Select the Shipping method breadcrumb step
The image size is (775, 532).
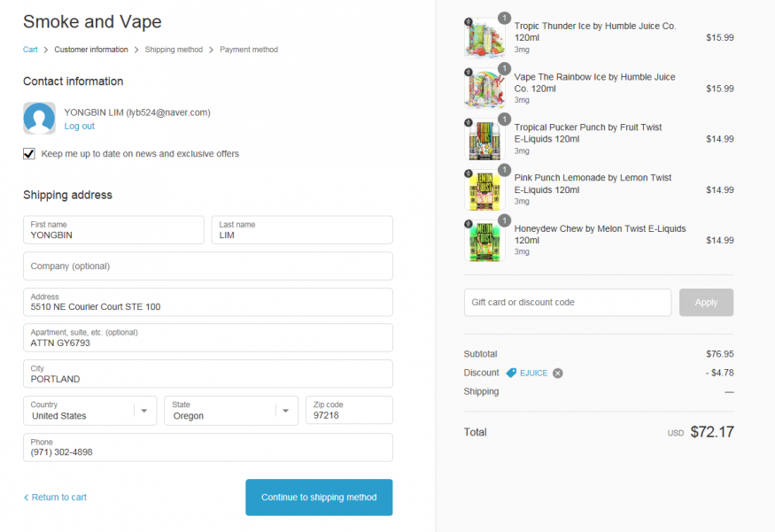[174, 50]
